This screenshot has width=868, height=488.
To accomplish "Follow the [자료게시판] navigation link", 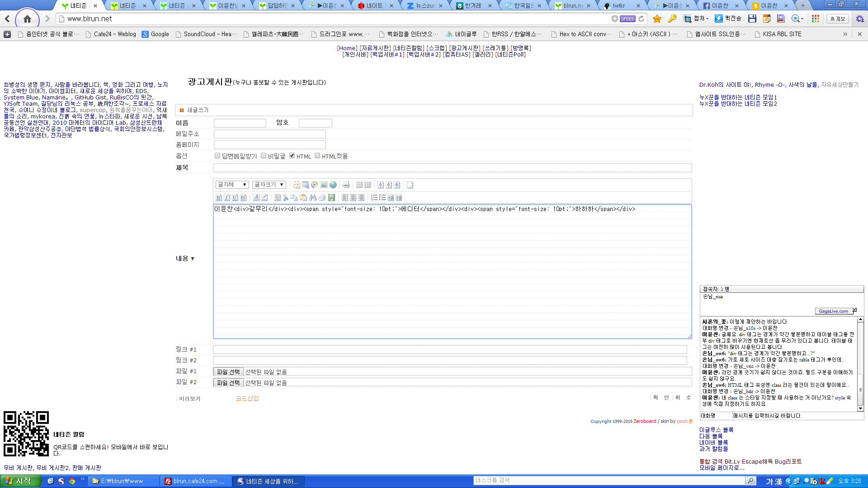I will point(375,48).
